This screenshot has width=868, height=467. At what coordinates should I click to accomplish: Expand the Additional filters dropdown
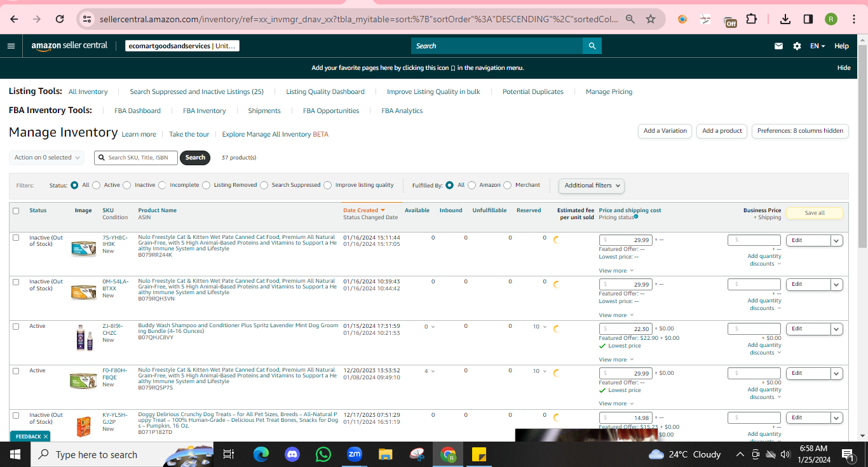[x=592, y=186]
